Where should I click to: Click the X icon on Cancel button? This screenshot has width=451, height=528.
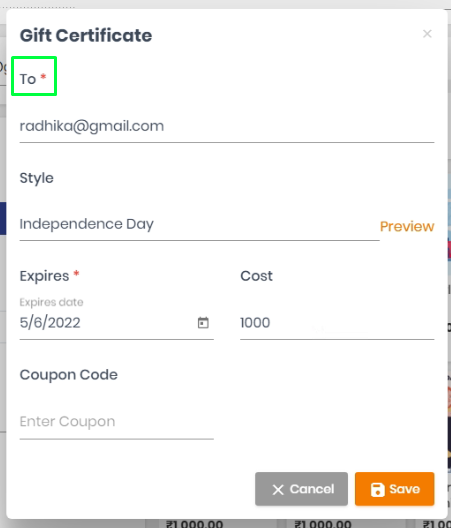pos(278,490)
